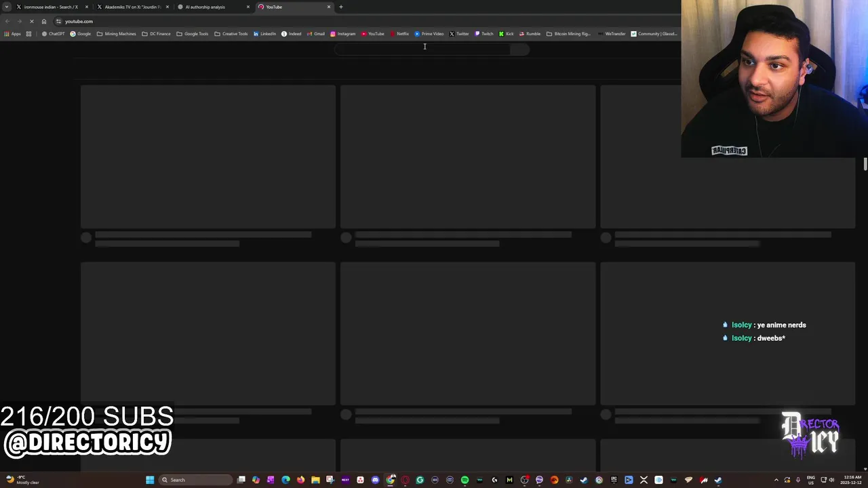Open the WeTransfer bookmark
868x488 pixels.
612,34
